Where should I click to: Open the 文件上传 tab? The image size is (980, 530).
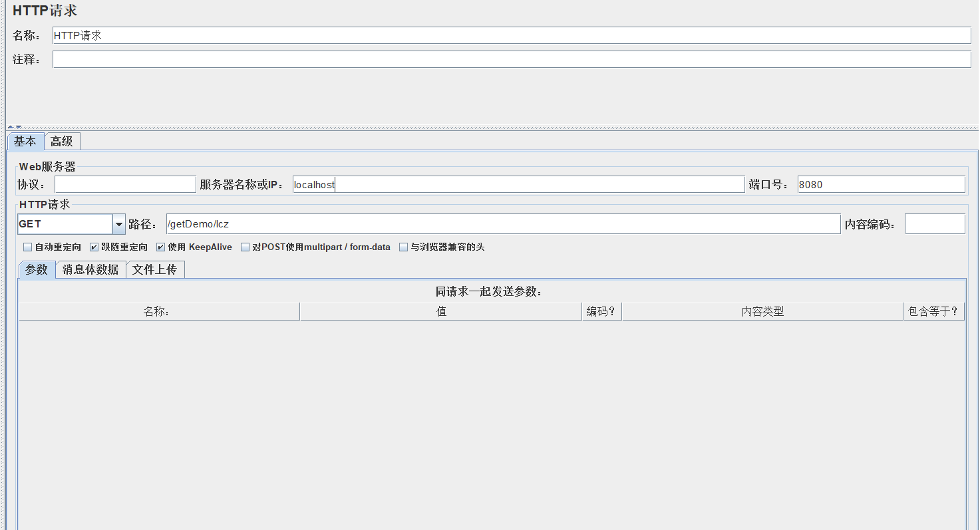154,269
